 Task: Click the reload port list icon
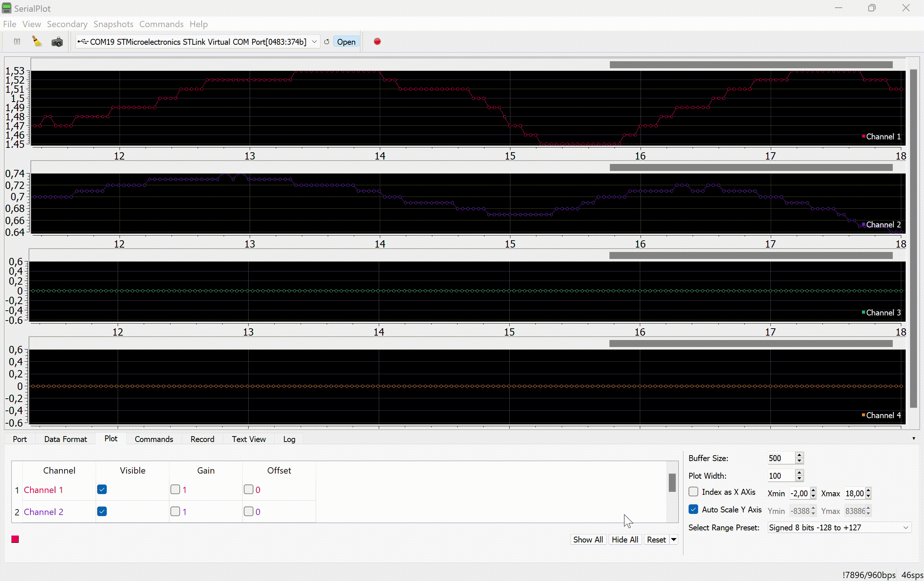327,41
